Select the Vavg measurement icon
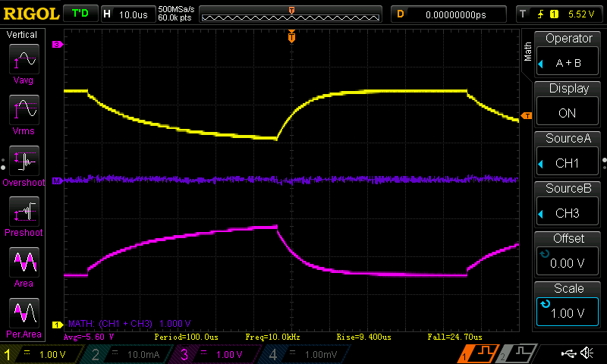607x364 pixels. coord(25,64)
